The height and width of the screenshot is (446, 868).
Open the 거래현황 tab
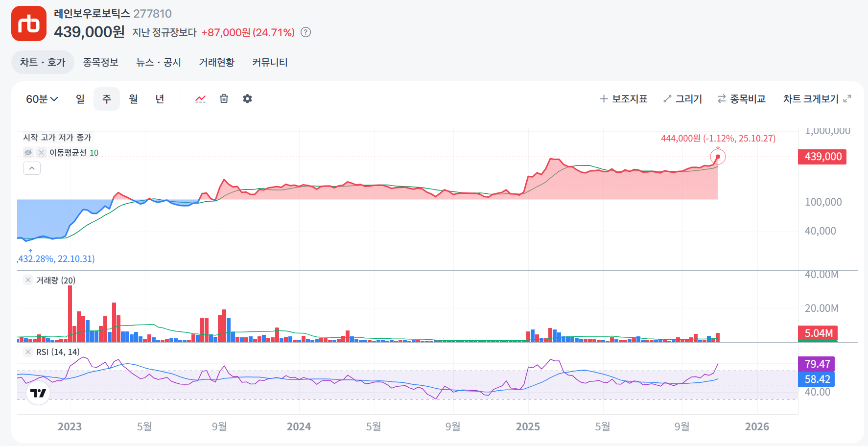(x=217, y=62)
